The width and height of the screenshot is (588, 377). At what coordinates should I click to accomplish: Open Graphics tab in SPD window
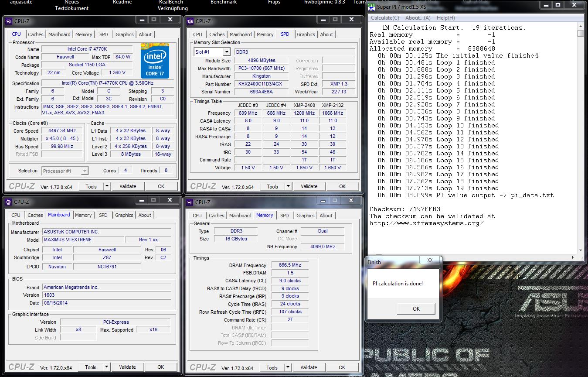(x=306, y=34)
